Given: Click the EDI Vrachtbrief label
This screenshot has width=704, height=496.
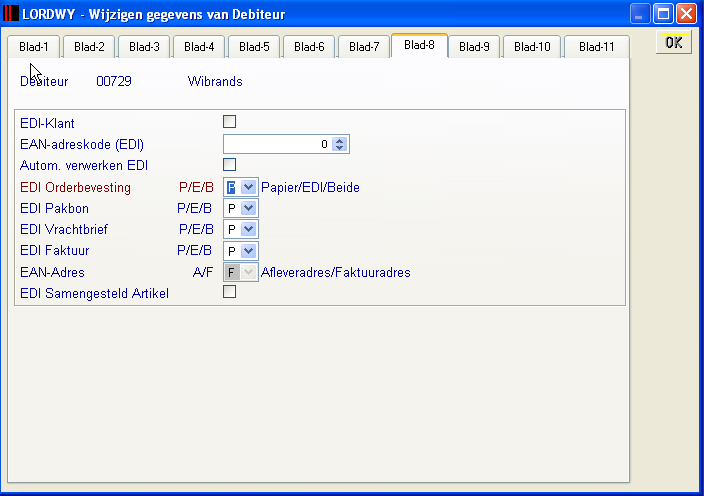Looking at the screenshot, I should click(x=64, y=229).
